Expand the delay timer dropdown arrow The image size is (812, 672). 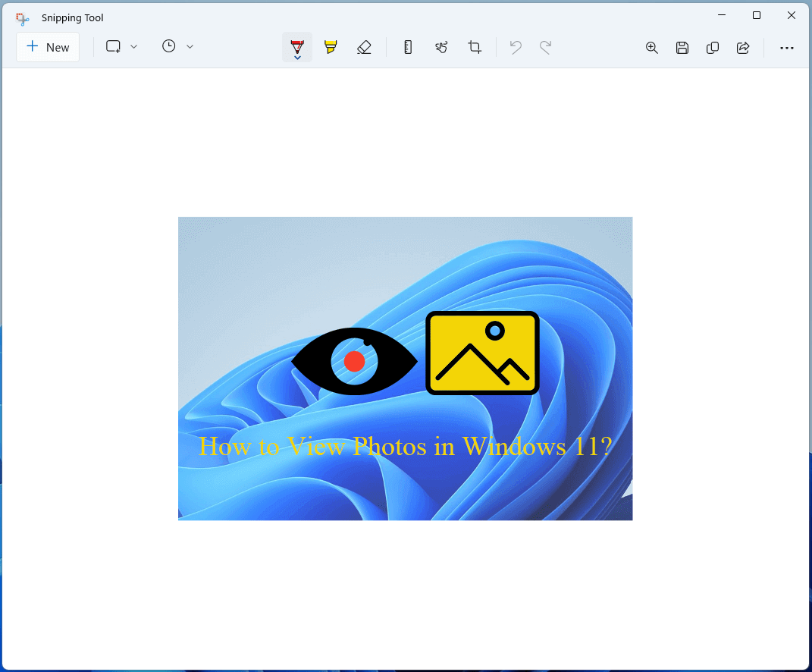click(x=190, y=46)
